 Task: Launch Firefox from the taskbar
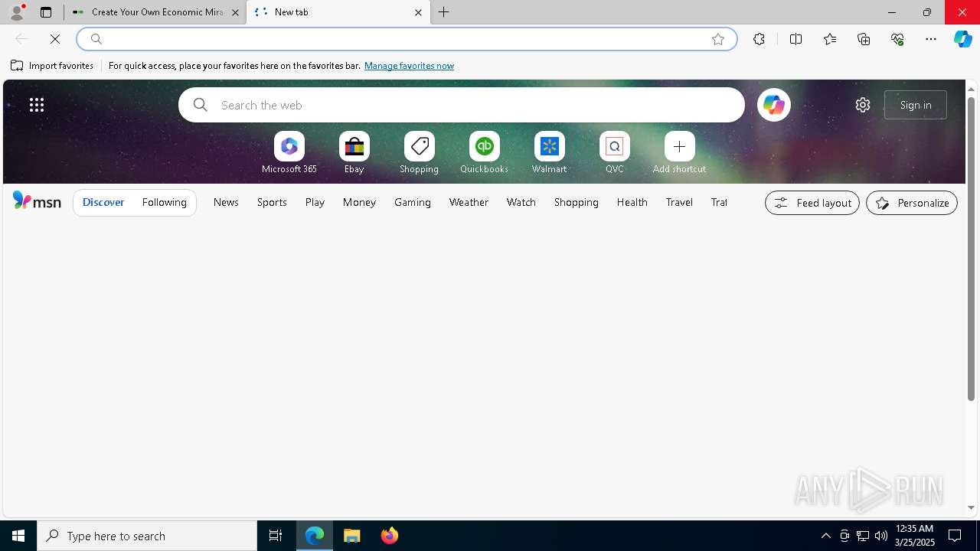(x=390, y=536)
